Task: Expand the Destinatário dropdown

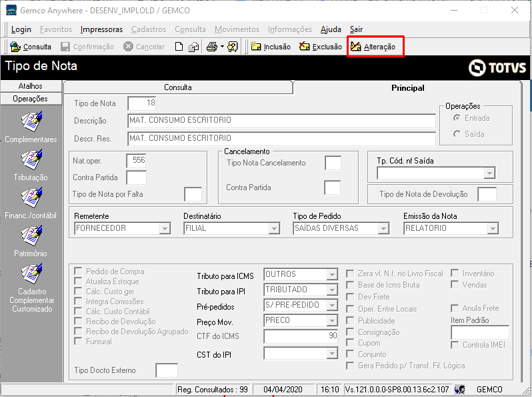Action: (274, 229)
